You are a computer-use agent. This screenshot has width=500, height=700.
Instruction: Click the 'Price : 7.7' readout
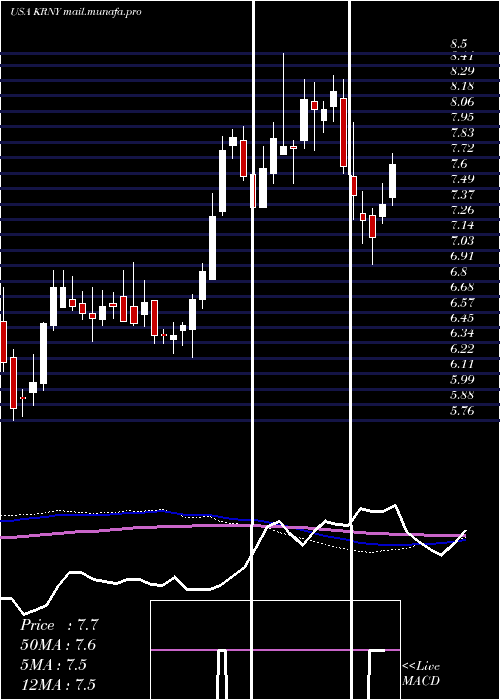point(59,625)
